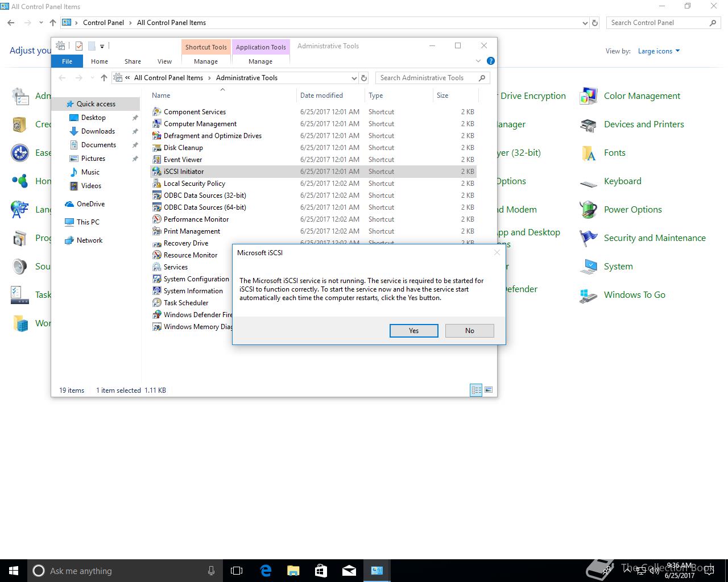Image resolution: width=728 pixels, height=582 pixels.
Task: Open Downloads in navigation pane
Action: pyautogui.click(x=98, y=131)
